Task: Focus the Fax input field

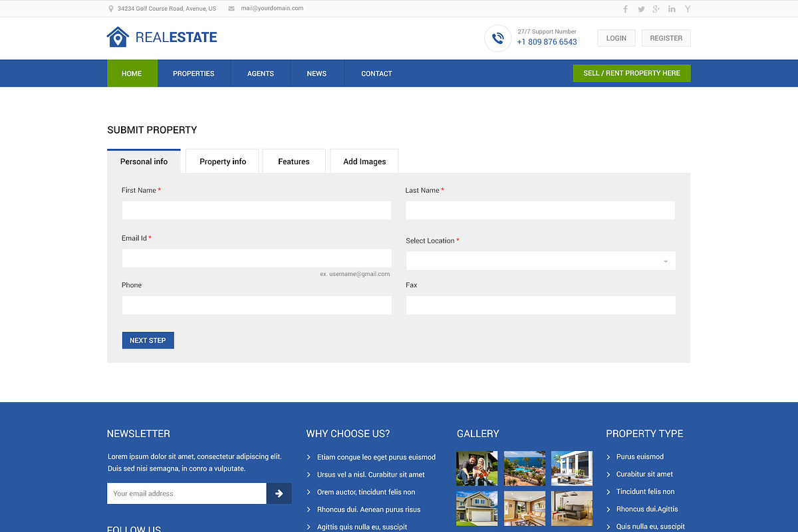Action: click(x=541, y=305)
